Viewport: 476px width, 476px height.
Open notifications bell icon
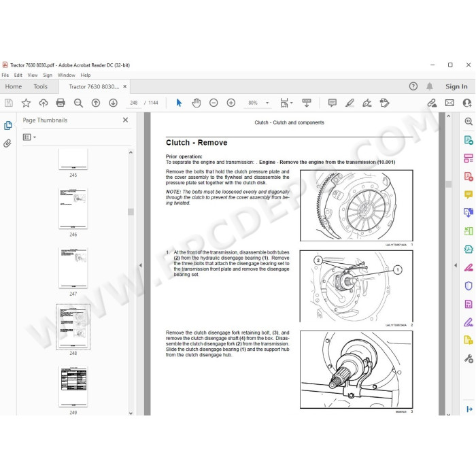[x=430, y=86]
